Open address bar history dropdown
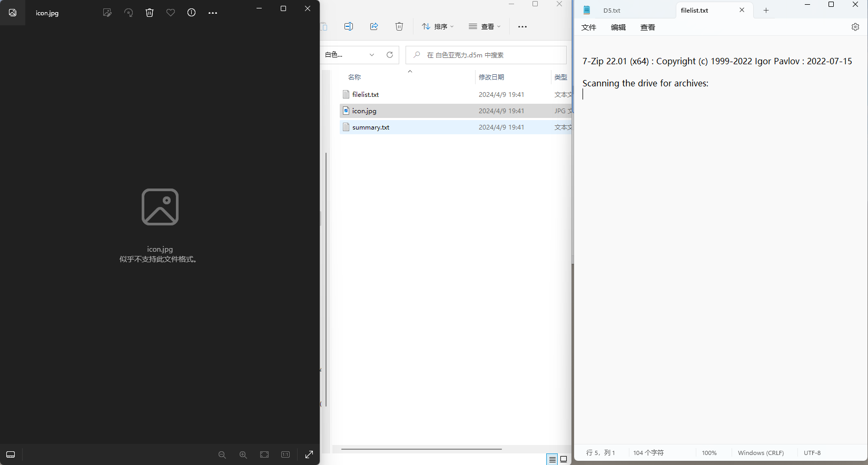 (x=372, y=55)
